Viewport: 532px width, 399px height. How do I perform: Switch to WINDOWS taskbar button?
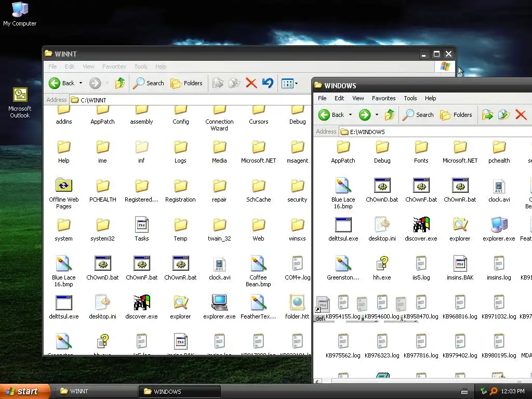(180, 392)
